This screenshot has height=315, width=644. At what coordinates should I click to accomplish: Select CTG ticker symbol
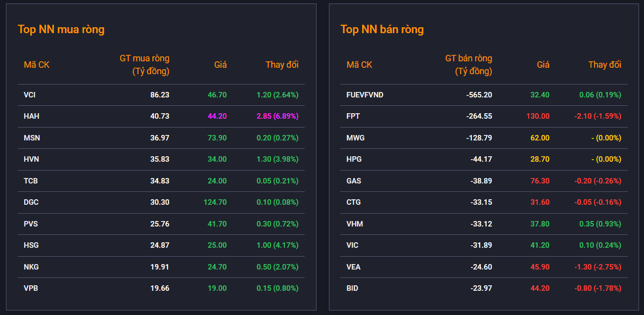pyautogui.click(x=354, y=202)
